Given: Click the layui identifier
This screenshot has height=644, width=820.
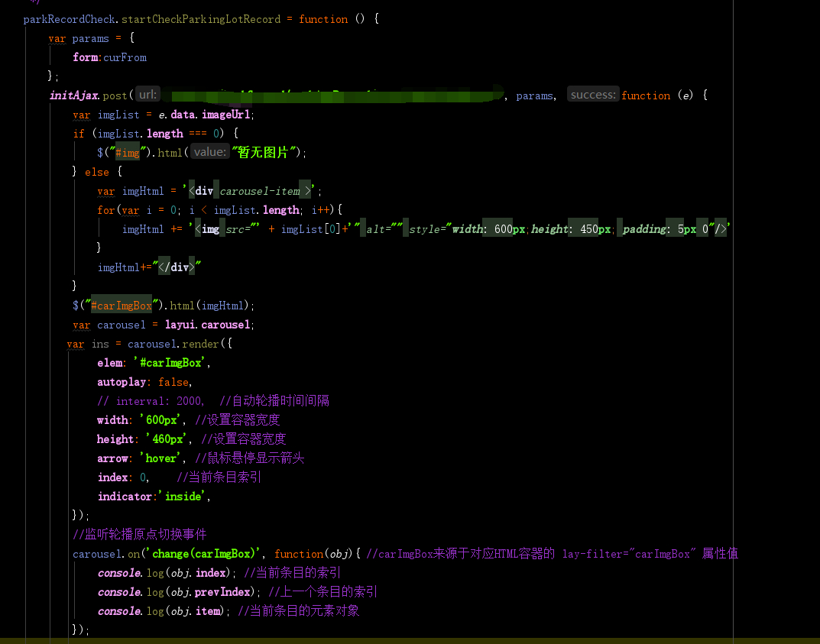Looking at the screenshot, I should [180, 325].
